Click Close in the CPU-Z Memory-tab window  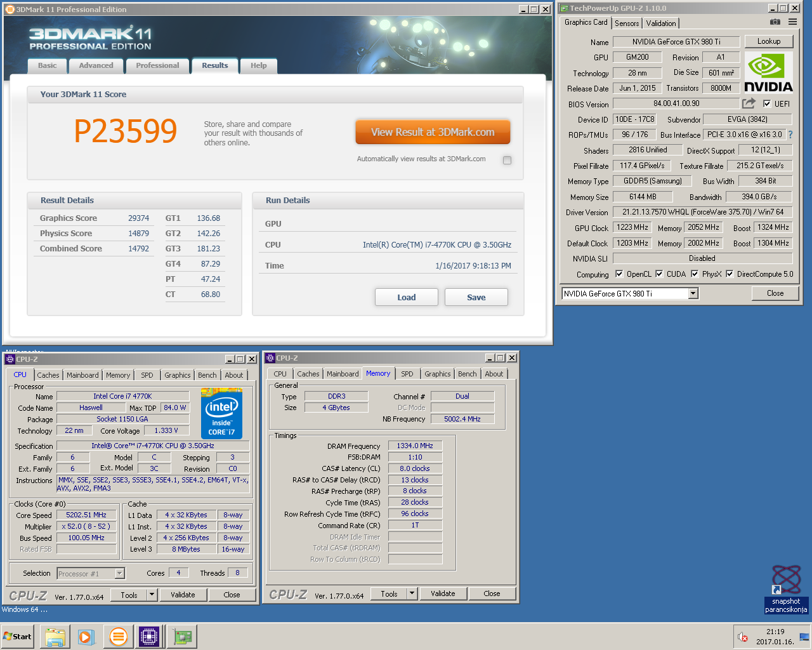[x=492, y=594]
